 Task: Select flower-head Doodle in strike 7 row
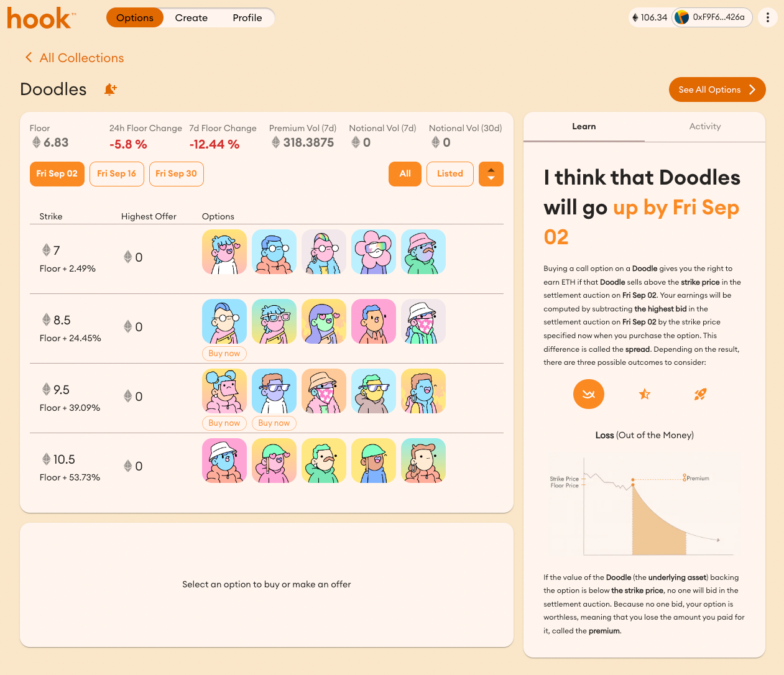[x=374, y=252]
